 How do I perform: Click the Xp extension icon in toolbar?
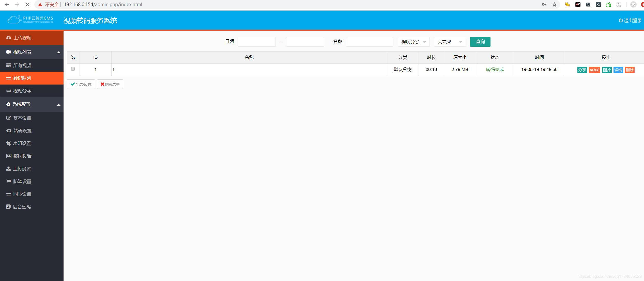click(598, 5)
